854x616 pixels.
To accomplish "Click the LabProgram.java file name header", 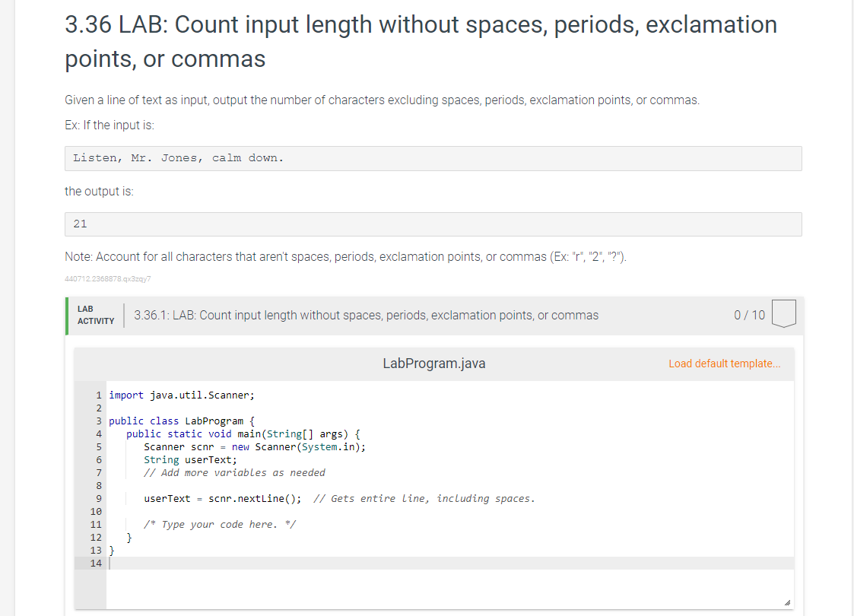I will [x=434, y=364].
